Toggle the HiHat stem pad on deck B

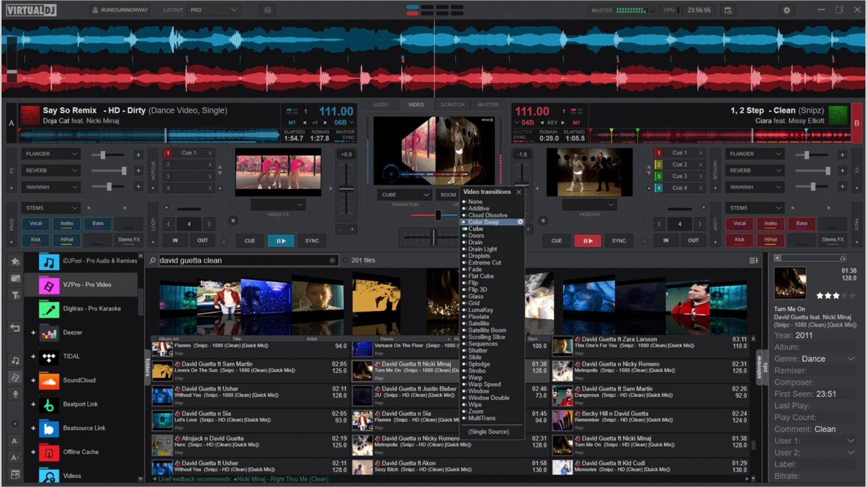[x=770, y=239]
